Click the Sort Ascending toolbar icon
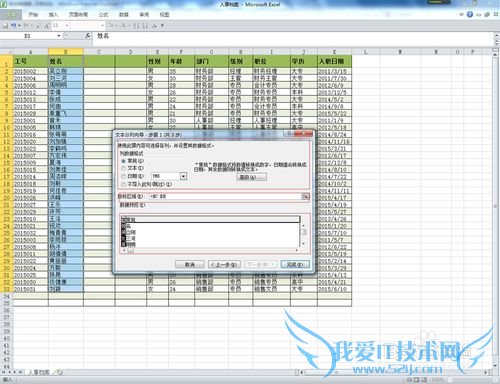Viewport: 500px width, 384px height. pos(136,26)
